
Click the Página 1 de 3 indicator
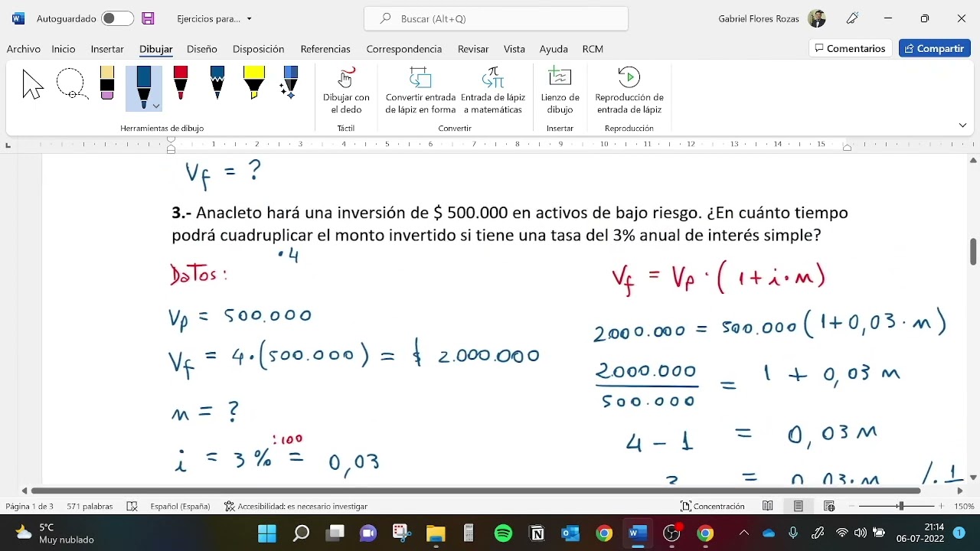tap(30, 506)
